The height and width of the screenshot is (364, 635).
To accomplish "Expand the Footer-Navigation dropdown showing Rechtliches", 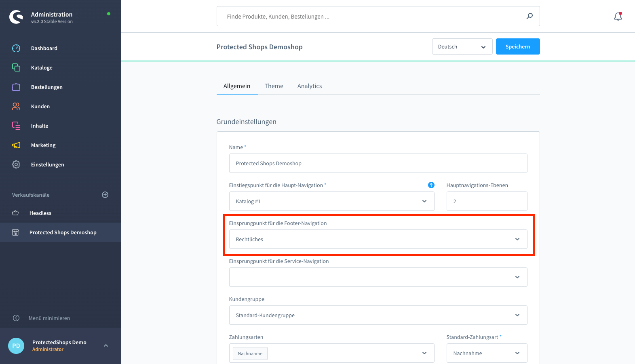I will (378, 239).
